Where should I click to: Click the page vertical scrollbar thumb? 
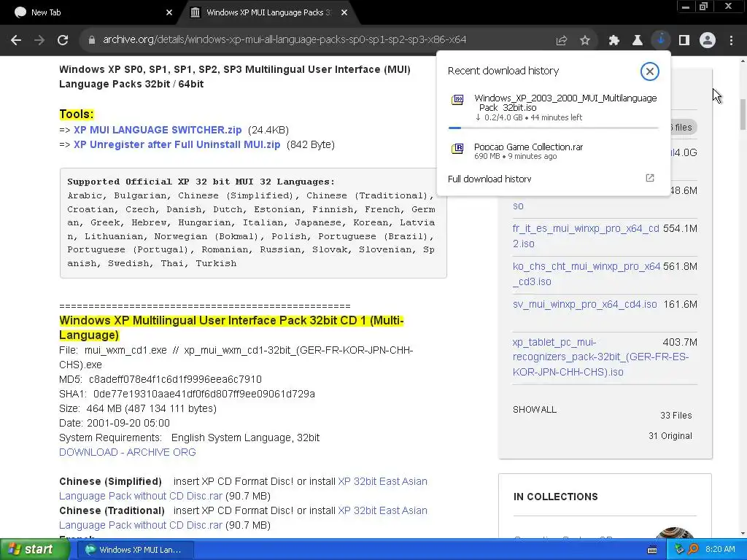pos(743,114)
